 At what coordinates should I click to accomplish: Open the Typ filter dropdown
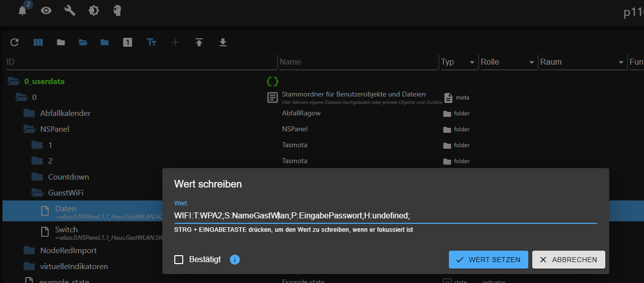[472, 62]
